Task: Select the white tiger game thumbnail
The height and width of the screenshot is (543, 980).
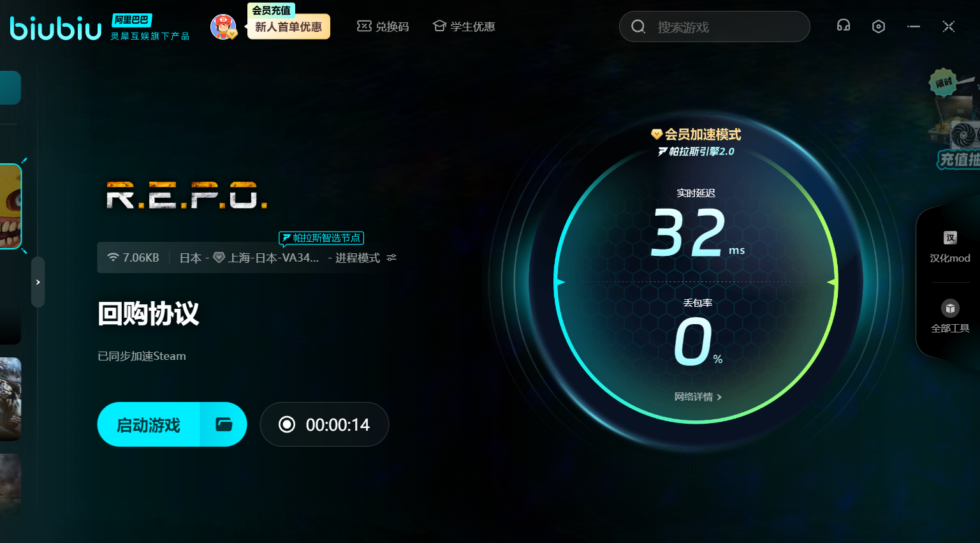Action: coord(11,399)
